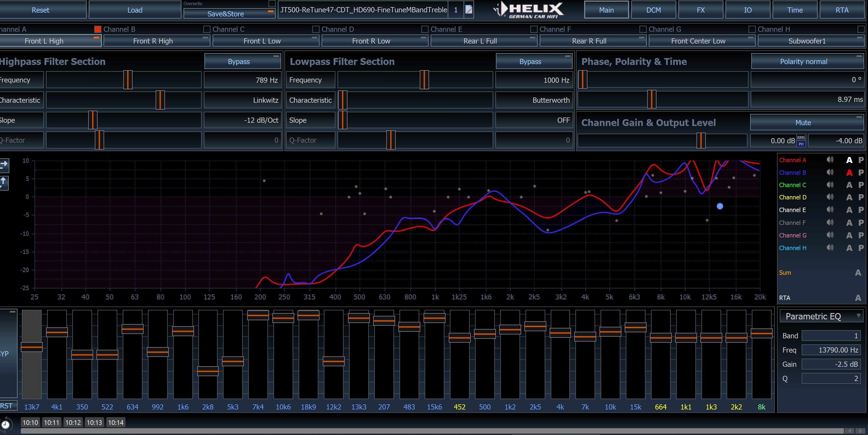This screenshot has height=435, width=868.
Task: Click the edit preset name pencil icon
Action: click(469, 10)
